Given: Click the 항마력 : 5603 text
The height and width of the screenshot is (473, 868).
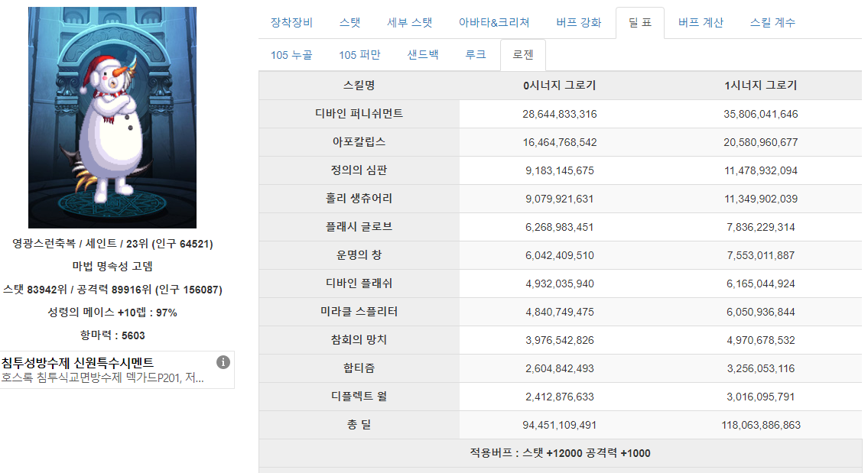Looking at the screenshot, I should [112, 335].
